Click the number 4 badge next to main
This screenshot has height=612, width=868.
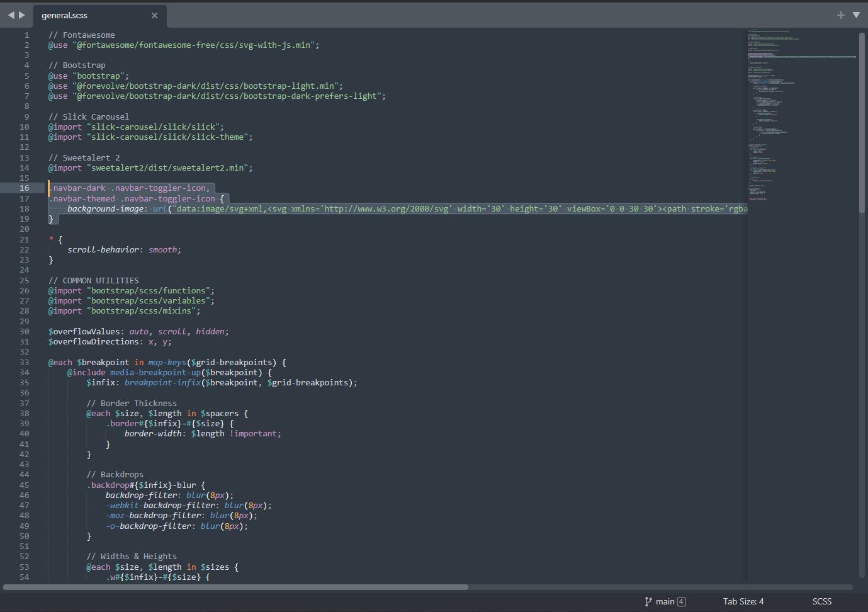[x=680, y=601]
